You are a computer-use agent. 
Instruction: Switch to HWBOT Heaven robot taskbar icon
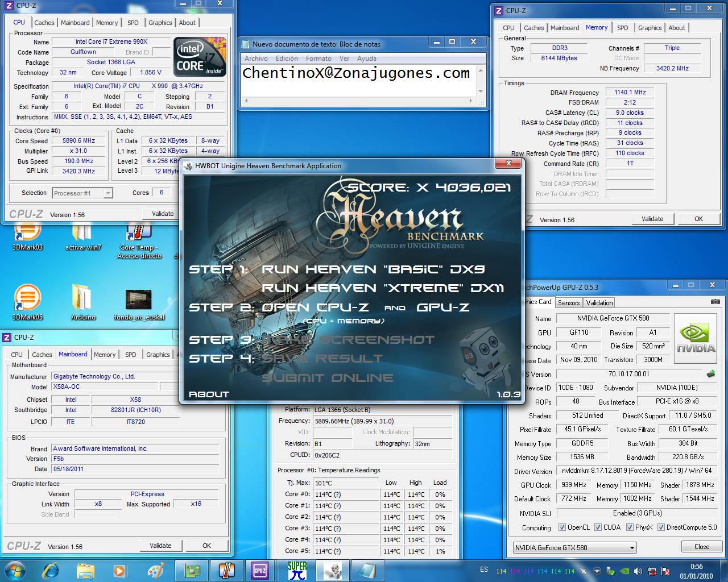coord(332,571)
